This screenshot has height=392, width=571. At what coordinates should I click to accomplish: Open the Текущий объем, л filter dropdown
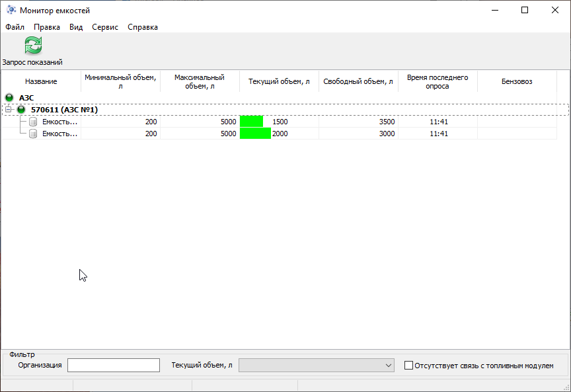tap(316, 365)
